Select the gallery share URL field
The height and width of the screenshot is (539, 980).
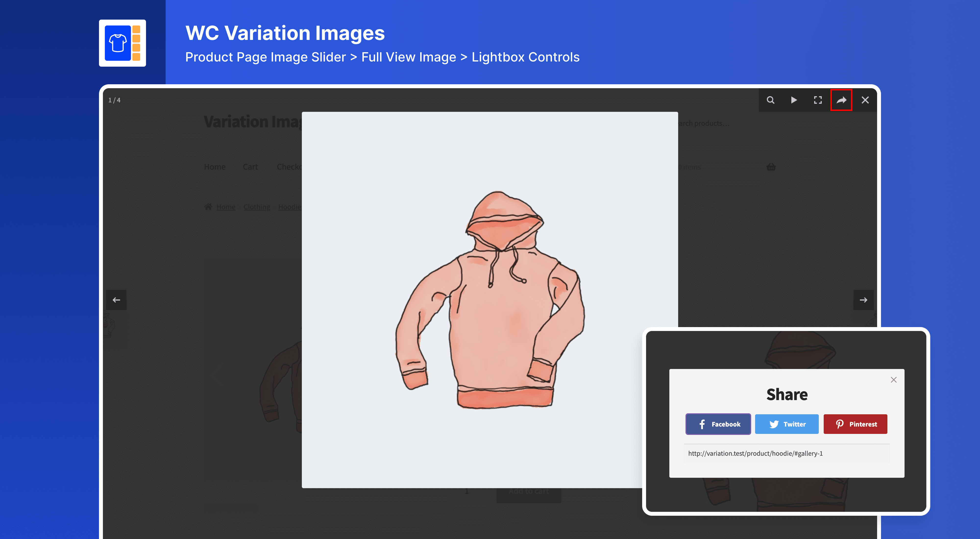[787, 453]
